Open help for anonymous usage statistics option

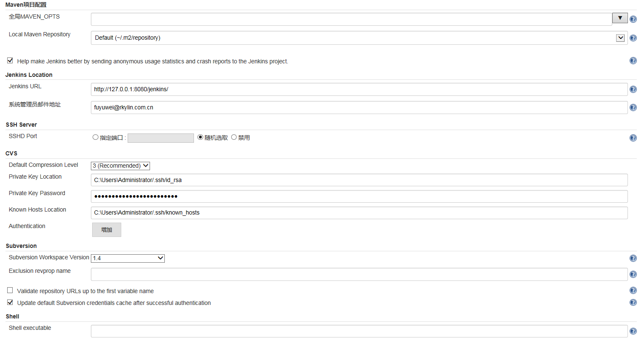pos(633,60)
